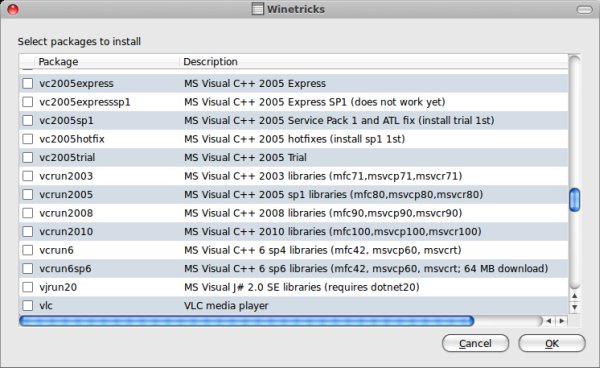Select the 'does not work yet' description row
The width and height of the screenshot is (600, 368).
tap(315, 102)
